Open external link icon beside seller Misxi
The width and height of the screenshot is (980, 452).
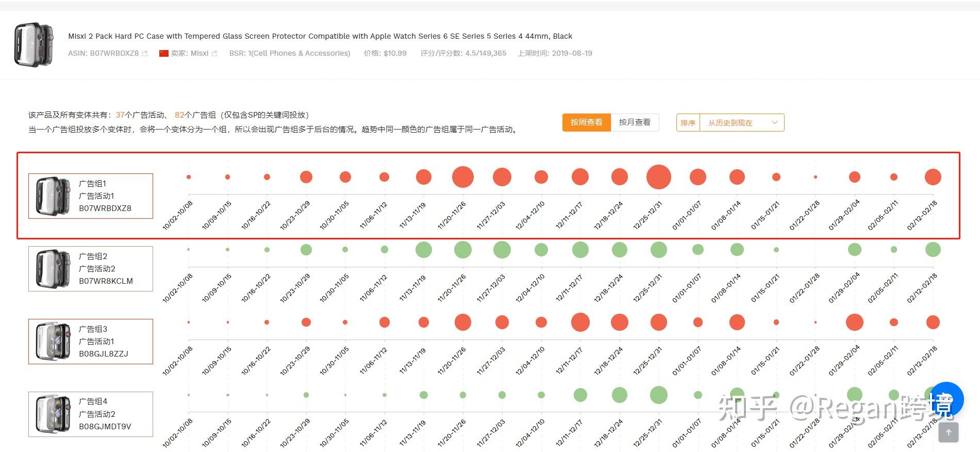click(214, 53)
